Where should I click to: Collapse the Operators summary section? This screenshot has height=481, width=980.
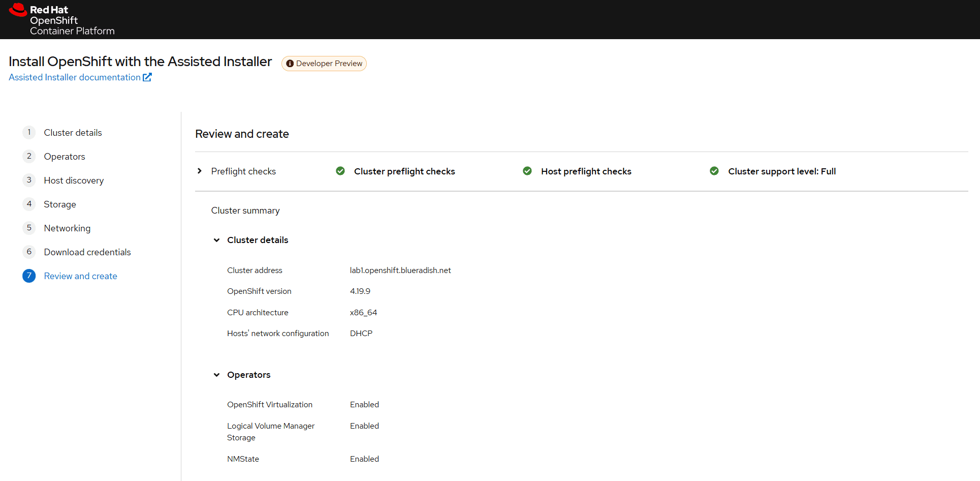point(216,375)
